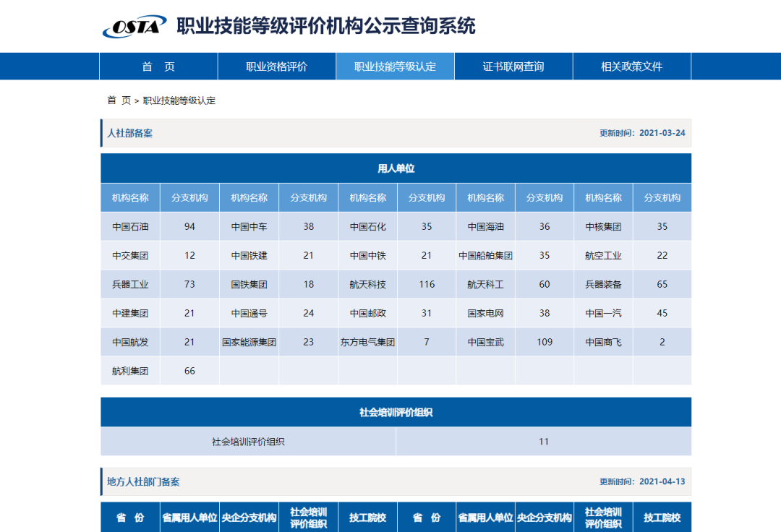Select the 中国一汽 table cell
Screen dimensions: 781x532
tap(603, 313)
